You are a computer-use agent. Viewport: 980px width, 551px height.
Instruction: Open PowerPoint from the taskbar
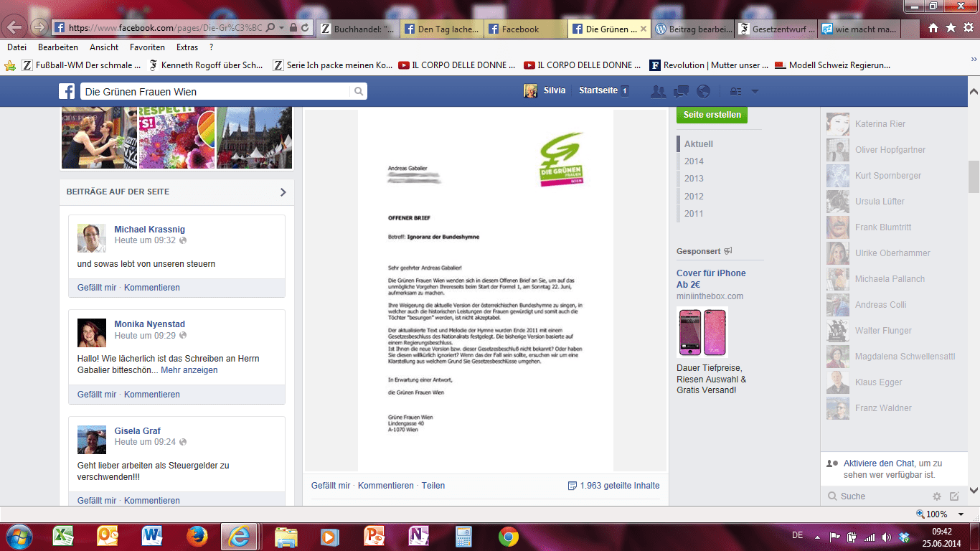click(x=374, y=536)
